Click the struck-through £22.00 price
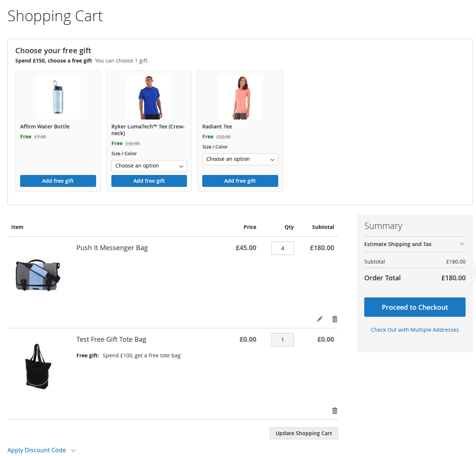 click(x=223, y=137)
